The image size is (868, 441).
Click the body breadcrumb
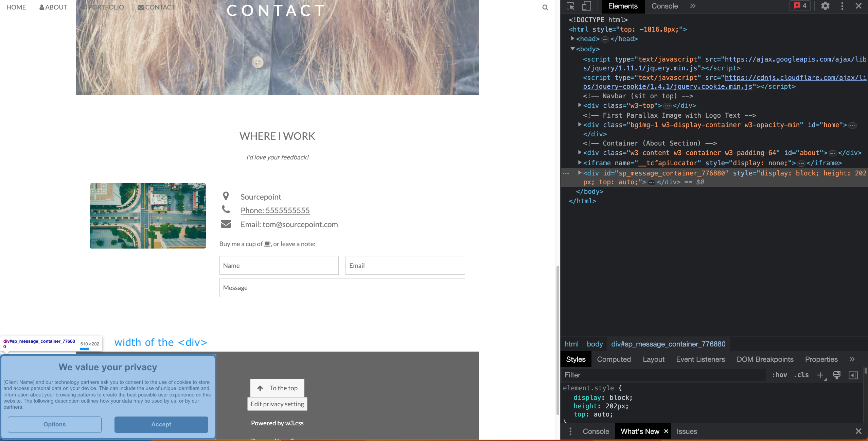pos(595,344)
